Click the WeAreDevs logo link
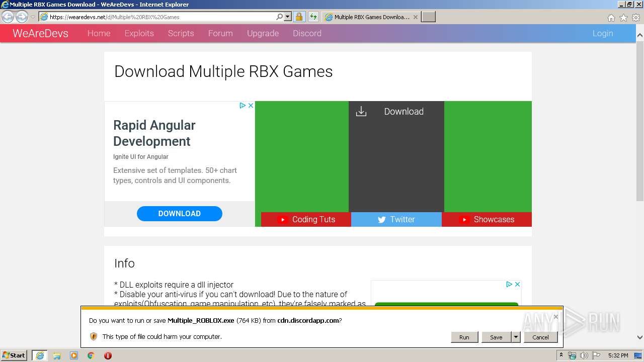Image resolution: width=644 pixels, height=362 pixels. [x=40, y=34]
